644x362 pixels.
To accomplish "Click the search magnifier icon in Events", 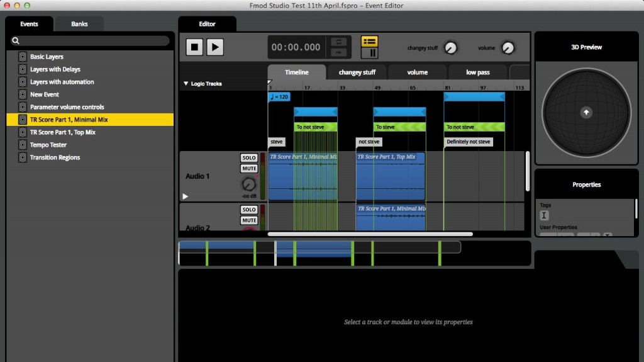I will coord(15,41).
